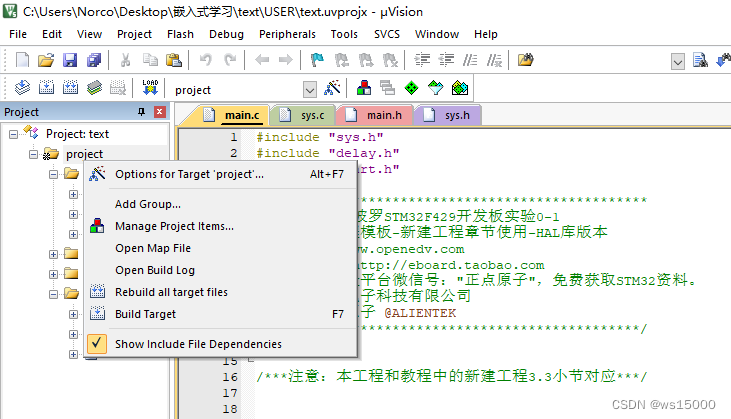This screenshot has width=731, height=419.
Task: Open the View menu
Action: pos(89,34)
